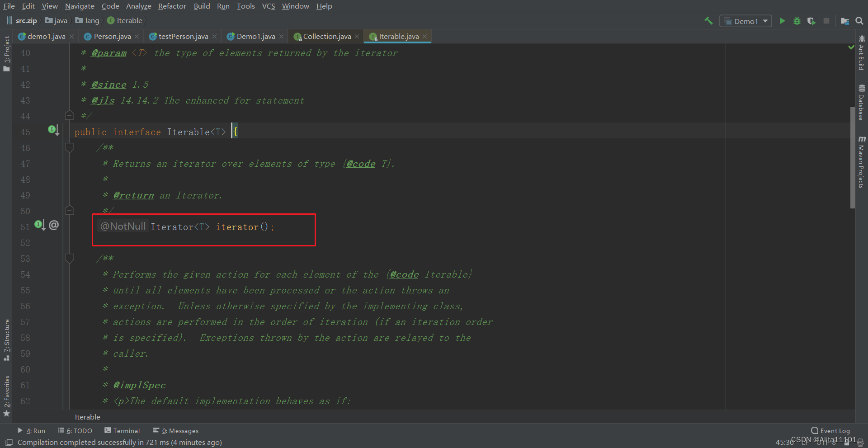This screenshot has height=448, width=868.
Task: Click the editor vertical scrollbar thumb
Action: click(853, 157)
